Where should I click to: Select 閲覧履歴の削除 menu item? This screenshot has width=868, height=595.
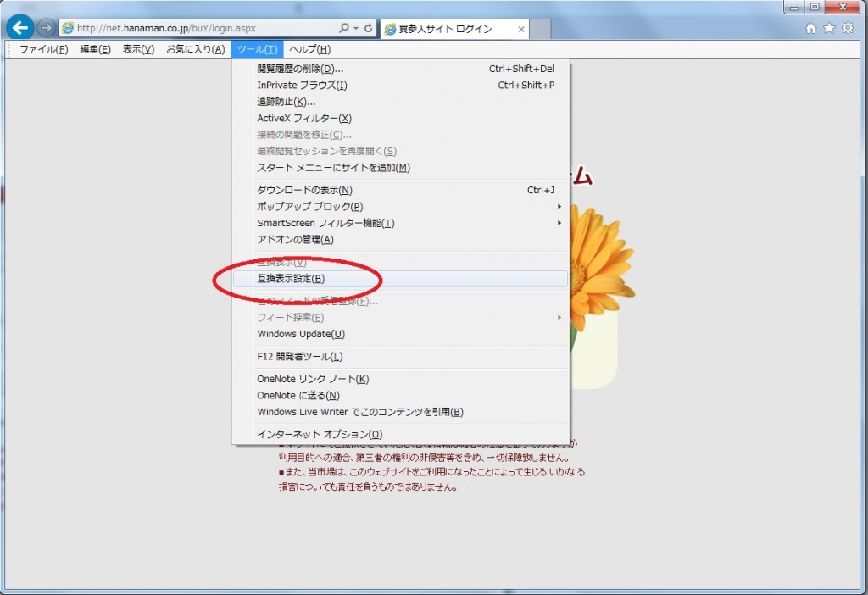click(x=300, y=69)
